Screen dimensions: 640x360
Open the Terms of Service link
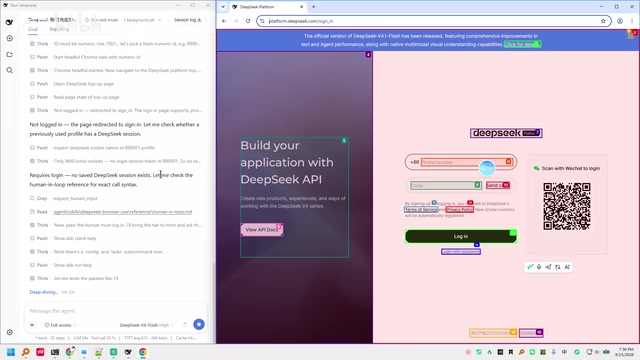coord(421,209)
